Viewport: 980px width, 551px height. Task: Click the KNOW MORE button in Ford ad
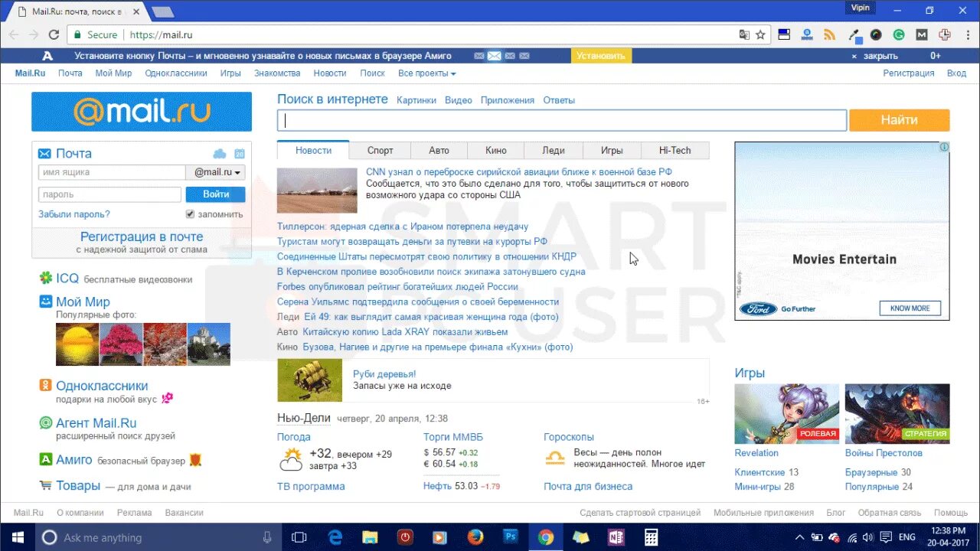point(910,308)
